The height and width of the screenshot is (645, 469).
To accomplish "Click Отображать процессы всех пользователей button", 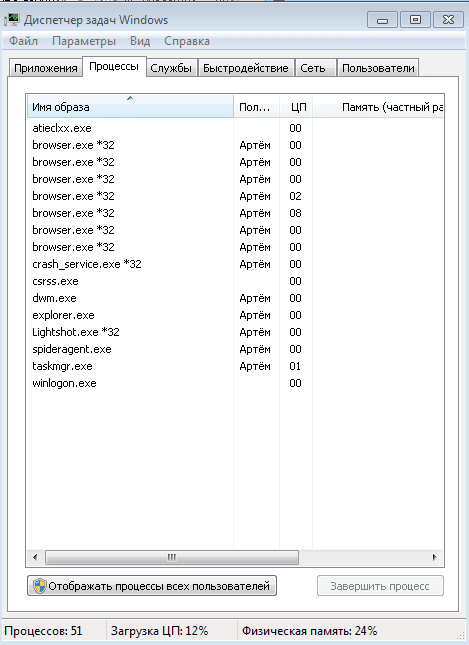I will tap(152, 586).
